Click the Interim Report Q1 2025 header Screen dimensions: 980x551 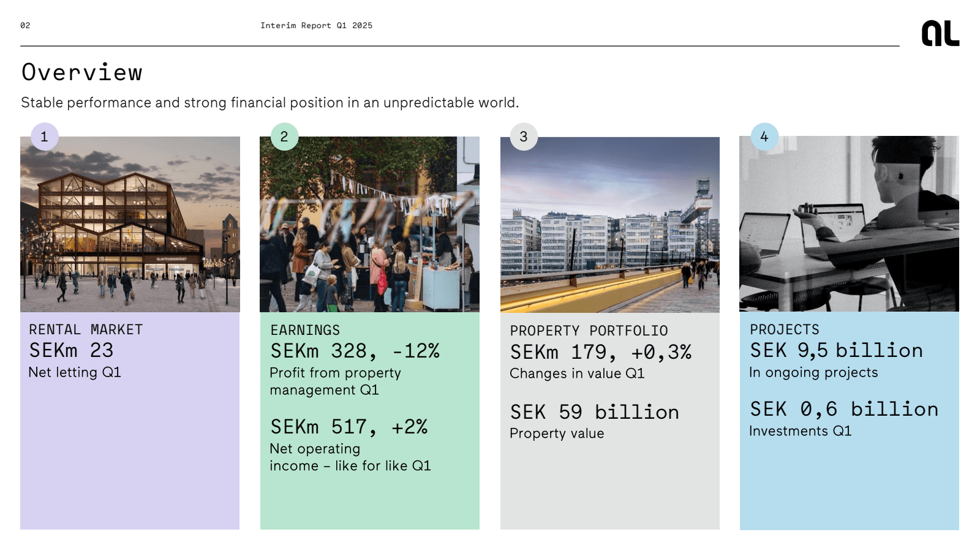(x=316, y=26)
